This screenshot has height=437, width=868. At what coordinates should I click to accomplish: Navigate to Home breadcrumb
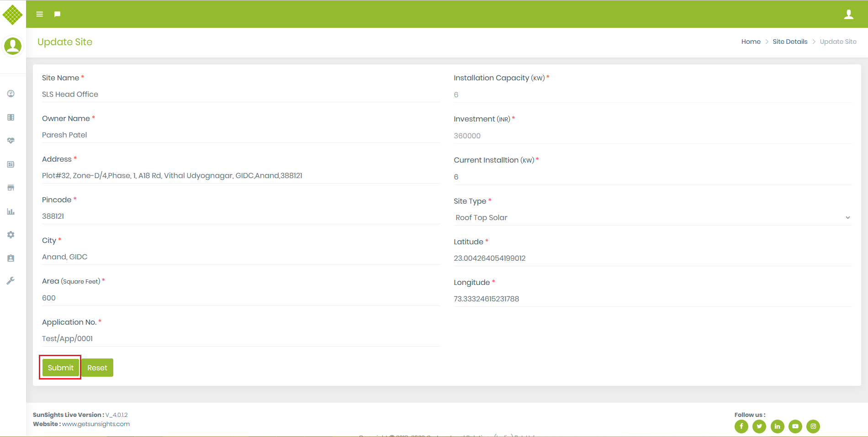coord(751,42)
